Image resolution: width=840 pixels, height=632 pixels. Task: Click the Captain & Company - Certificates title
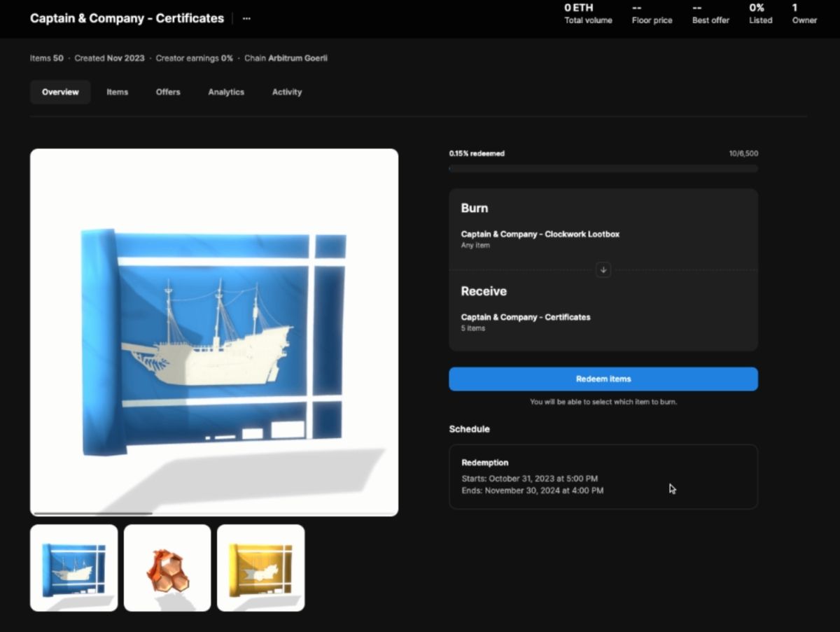[x=127, y=19]
